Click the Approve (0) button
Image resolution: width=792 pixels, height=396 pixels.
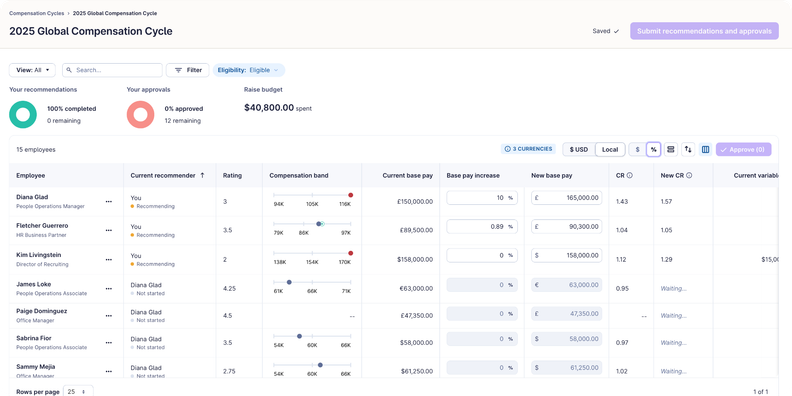pyautogui.click(x=744, y=150)
